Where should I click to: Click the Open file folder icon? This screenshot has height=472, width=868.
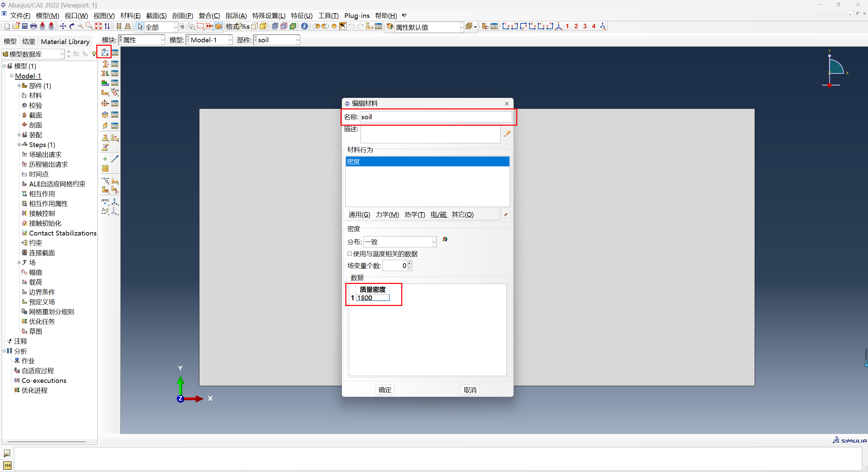coord(16,26)
